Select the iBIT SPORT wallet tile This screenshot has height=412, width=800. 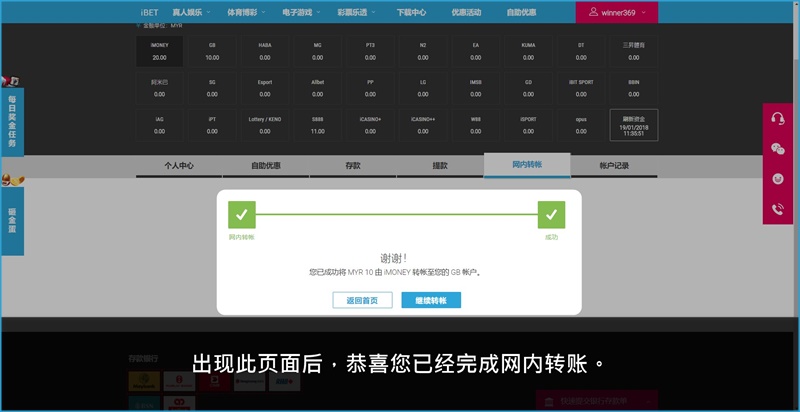(x=581, y=88)
